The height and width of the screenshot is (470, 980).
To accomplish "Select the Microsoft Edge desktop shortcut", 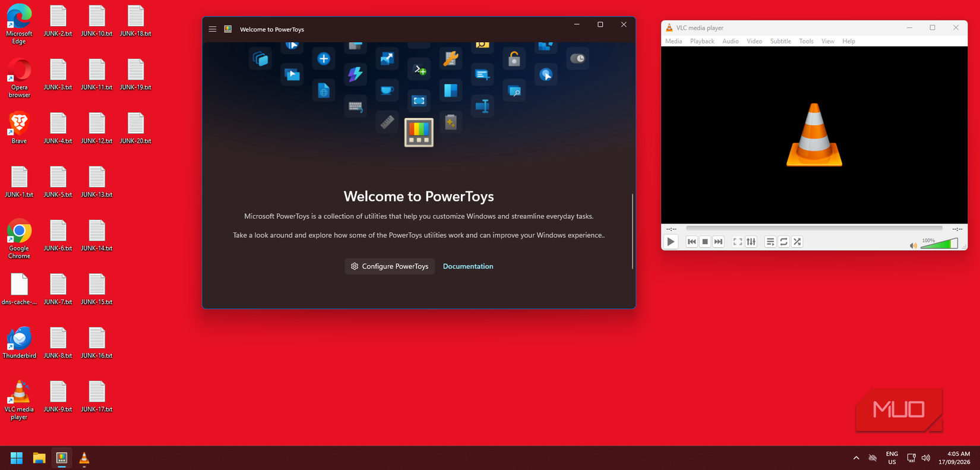I will [19, 24].
